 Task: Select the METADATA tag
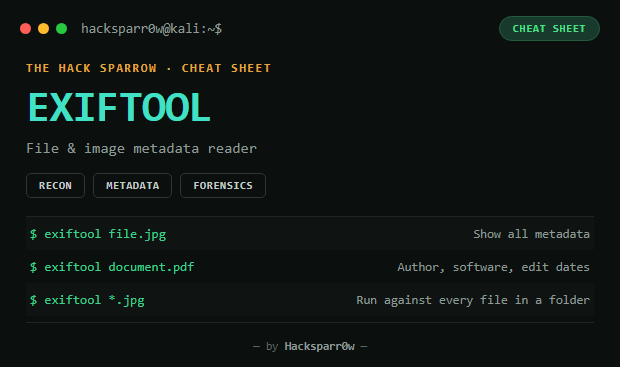[132, 185]
